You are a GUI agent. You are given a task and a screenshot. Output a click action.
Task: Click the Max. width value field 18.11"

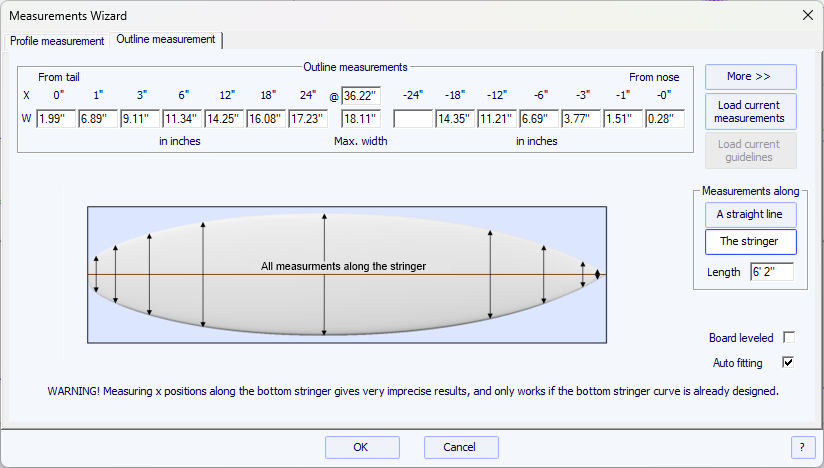[360, 119]
